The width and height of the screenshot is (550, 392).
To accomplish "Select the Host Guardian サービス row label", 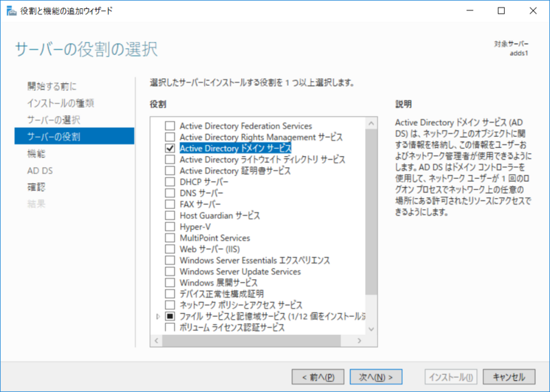I will pyautogui.click(x=219, y=215).
